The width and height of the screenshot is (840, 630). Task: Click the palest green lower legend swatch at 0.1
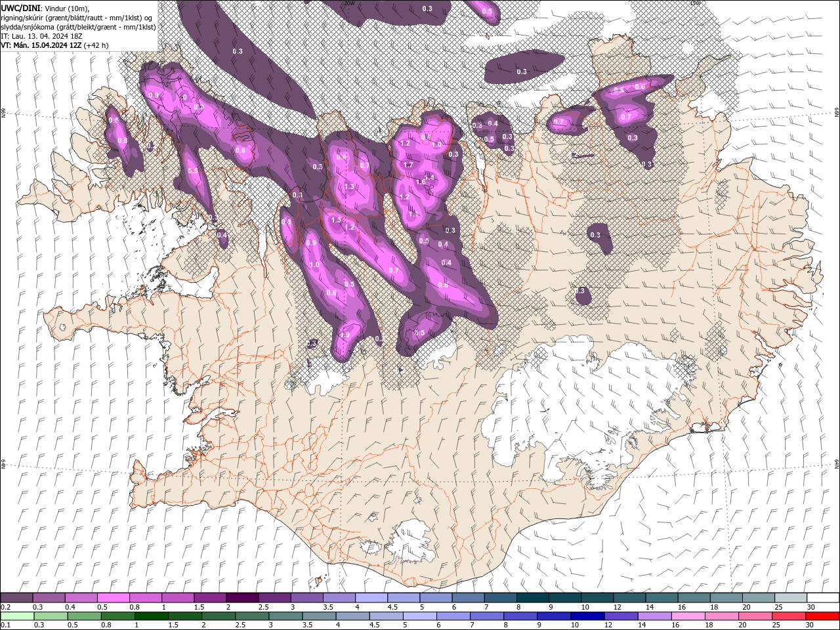(x=17, y=616)
